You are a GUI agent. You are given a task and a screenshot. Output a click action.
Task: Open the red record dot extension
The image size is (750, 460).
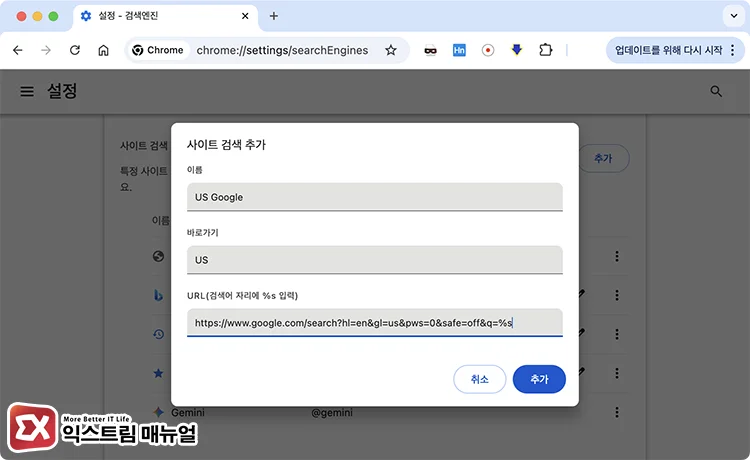tap(488, 50)
